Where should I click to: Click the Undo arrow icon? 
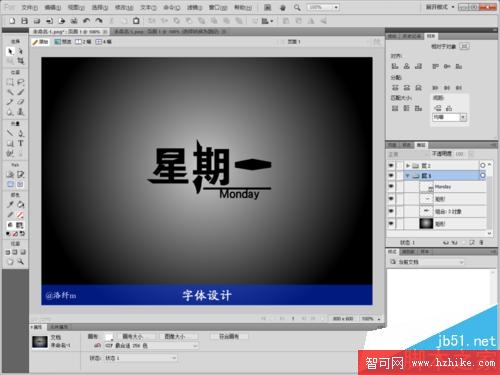click(x=86, y=21)
